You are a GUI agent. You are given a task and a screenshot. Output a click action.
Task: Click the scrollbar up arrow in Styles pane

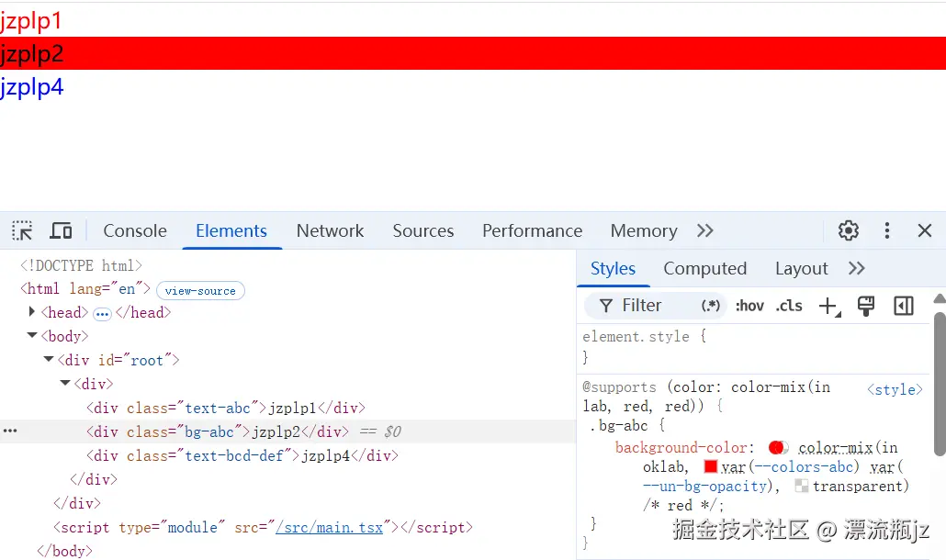click(940, 299)
